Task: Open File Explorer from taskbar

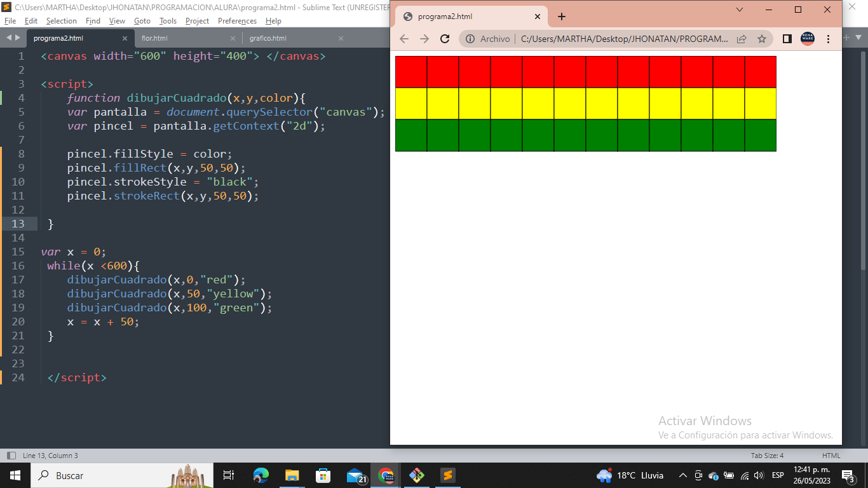Action: pyautogui.click(x=292, y=475)
